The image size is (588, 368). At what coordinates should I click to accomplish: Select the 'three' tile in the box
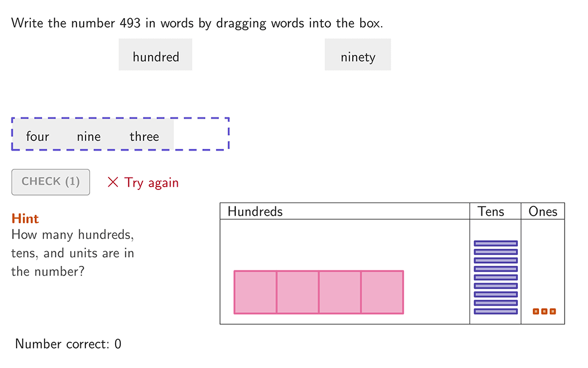coord(144,136)
